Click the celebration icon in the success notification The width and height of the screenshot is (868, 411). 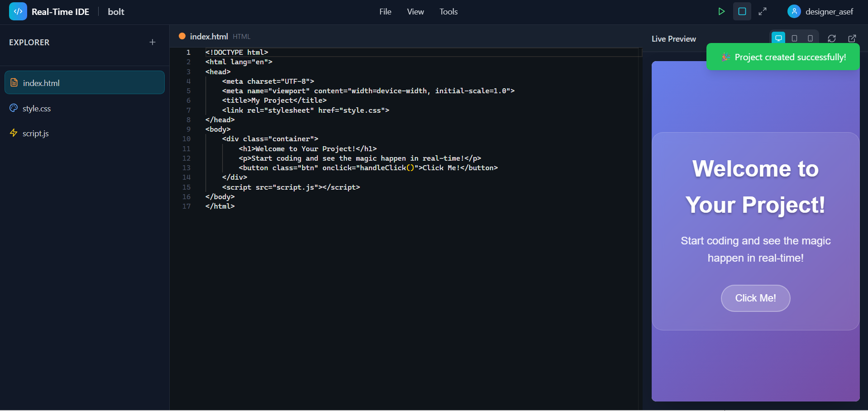tap(725, 57)
